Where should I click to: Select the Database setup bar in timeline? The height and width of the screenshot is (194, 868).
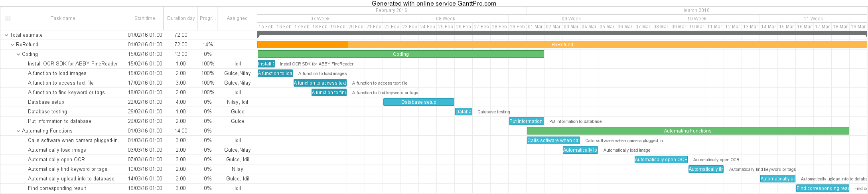tap(418, 102)
